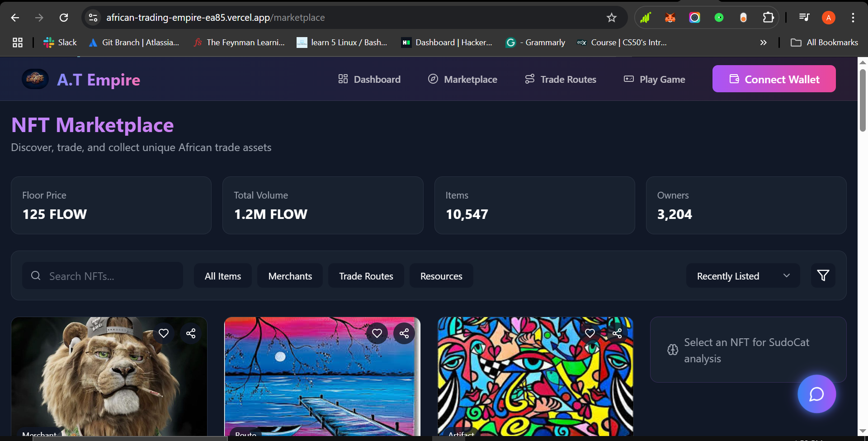Click the page vertical scrollbar thumb
The image size is (868, 441).
863,100
